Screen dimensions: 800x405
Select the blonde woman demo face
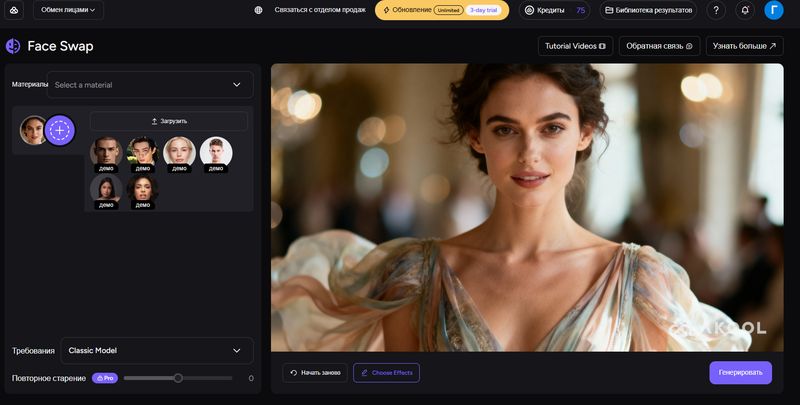point(179,152)
